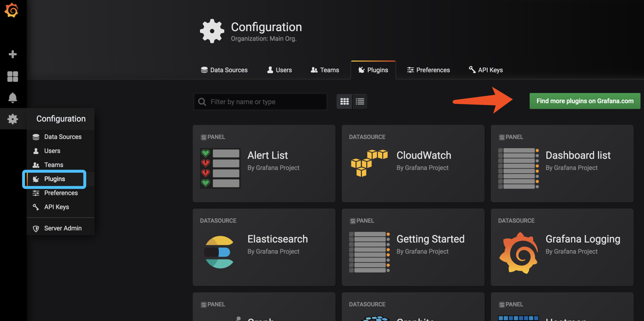Click the Grafana Logging swirl logo

[x=519, y=253]
